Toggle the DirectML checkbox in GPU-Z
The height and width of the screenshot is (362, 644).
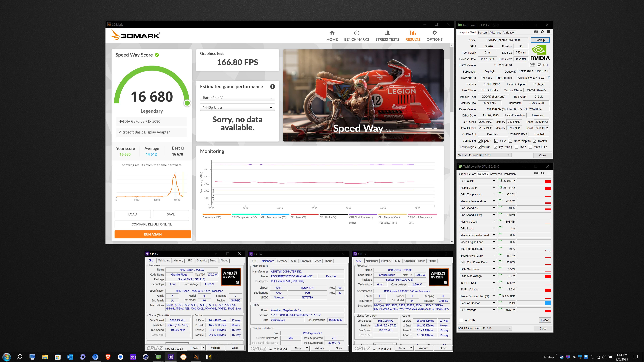pos(534,141)
